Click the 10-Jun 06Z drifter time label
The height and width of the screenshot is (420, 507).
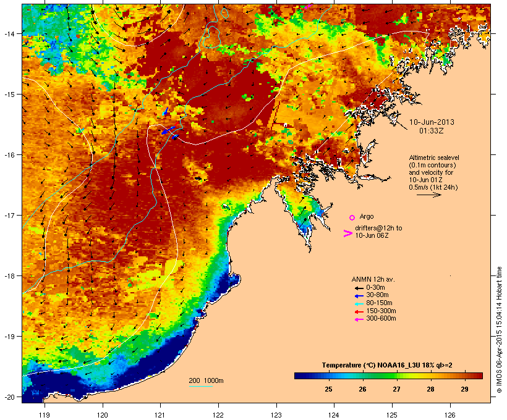pos(372,235)
